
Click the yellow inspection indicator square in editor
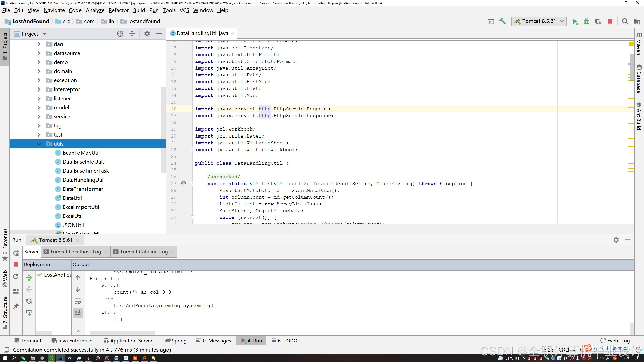631,44
